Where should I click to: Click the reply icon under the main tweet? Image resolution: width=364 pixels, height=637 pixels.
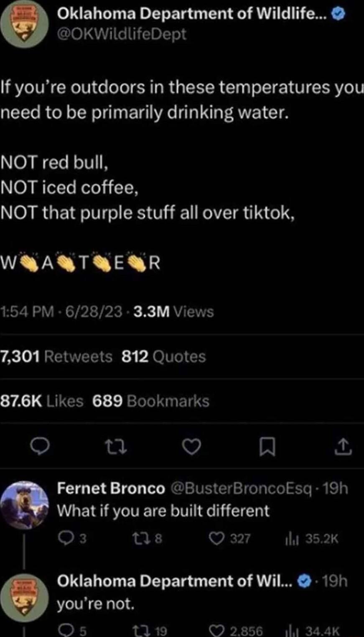pos(41,447)
